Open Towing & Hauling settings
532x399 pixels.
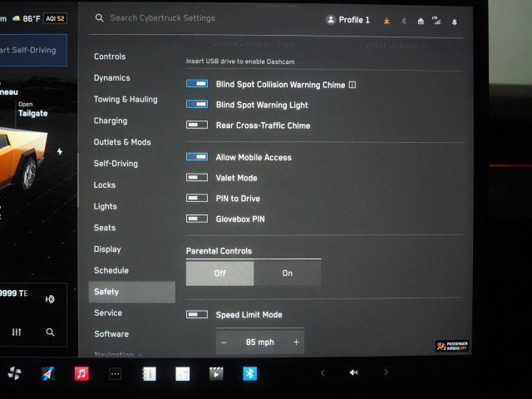click(x=126, y=99)
